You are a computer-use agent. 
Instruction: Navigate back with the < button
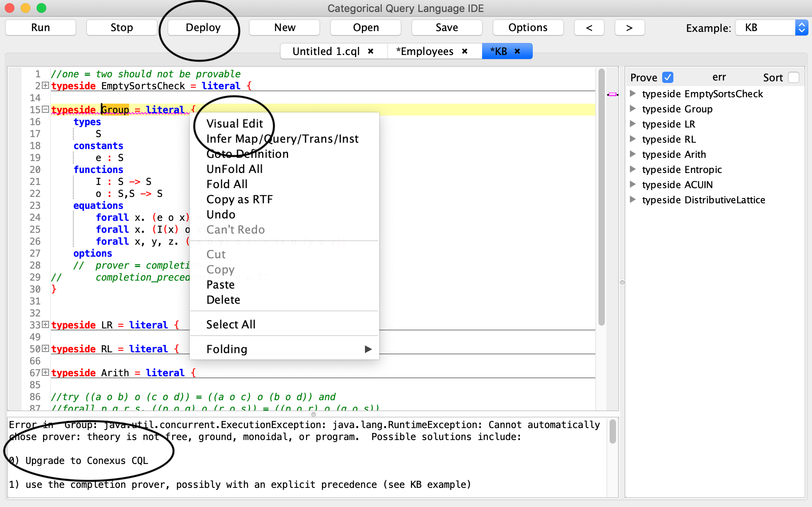589,28
